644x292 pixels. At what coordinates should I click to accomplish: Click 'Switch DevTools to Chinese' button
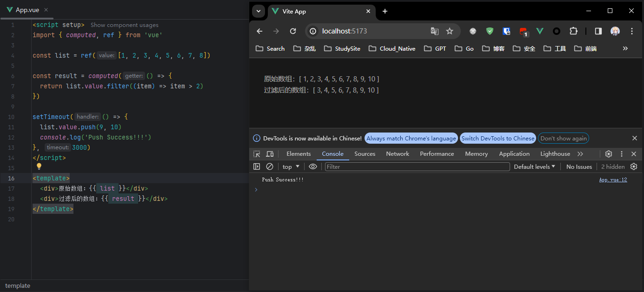(x=498, y=138)
